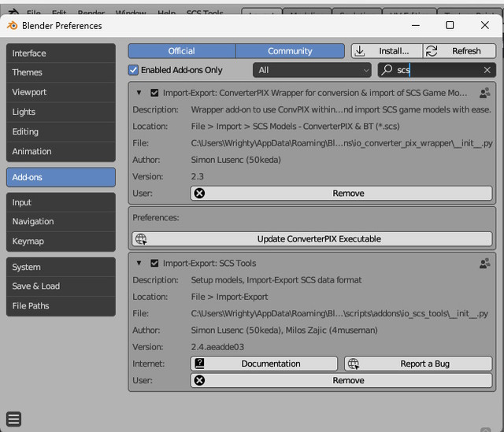The height and width of the screenshot is (432, 504).
Task: Open the Input preferences section
Action: (61, 202)
